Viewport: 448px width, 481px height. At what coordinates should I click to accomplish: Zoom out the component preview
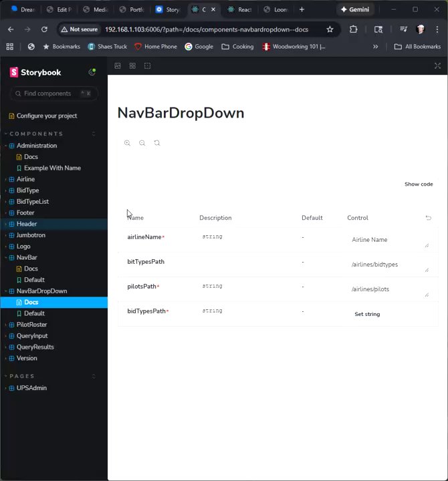point(142,143)
